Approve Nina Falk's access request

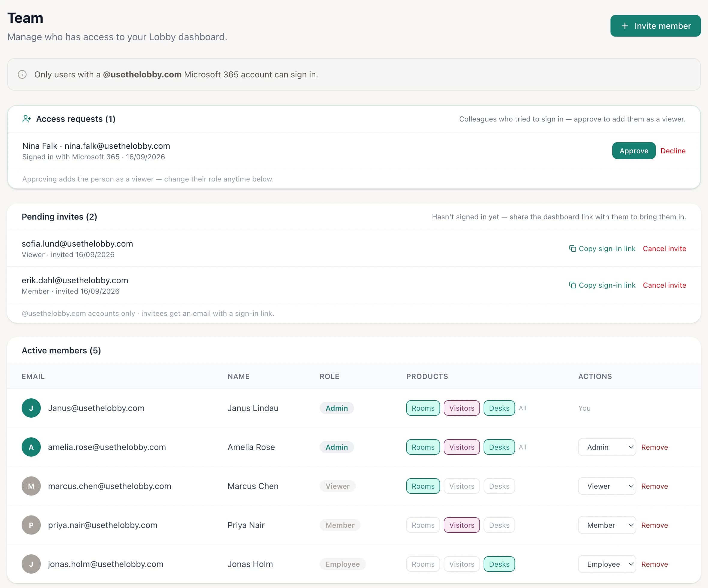tap(634, 151)
